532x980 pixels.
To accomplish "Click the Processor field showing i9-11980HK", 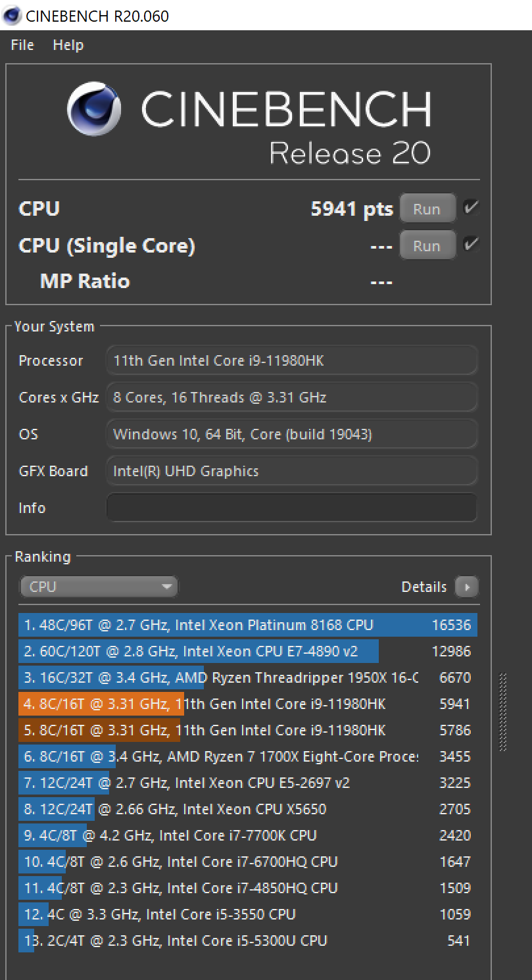I will pos(291,360).
